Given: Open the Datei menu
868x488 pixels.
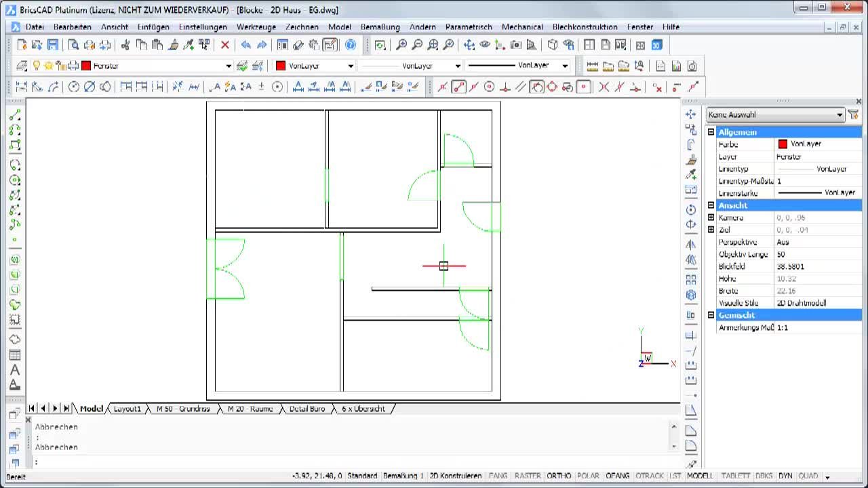Looking at the screenshot, I should pos(35,27).
